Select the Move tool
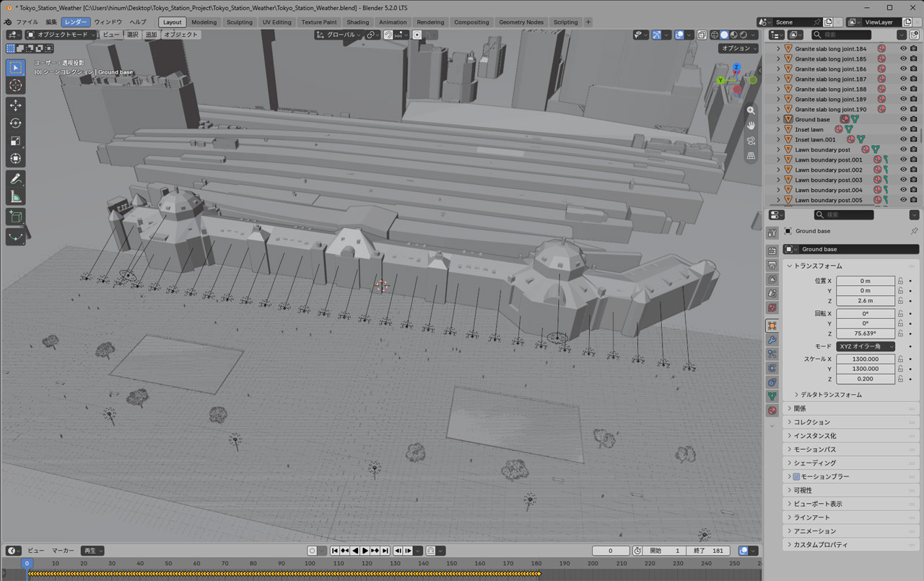 [15, 105]
